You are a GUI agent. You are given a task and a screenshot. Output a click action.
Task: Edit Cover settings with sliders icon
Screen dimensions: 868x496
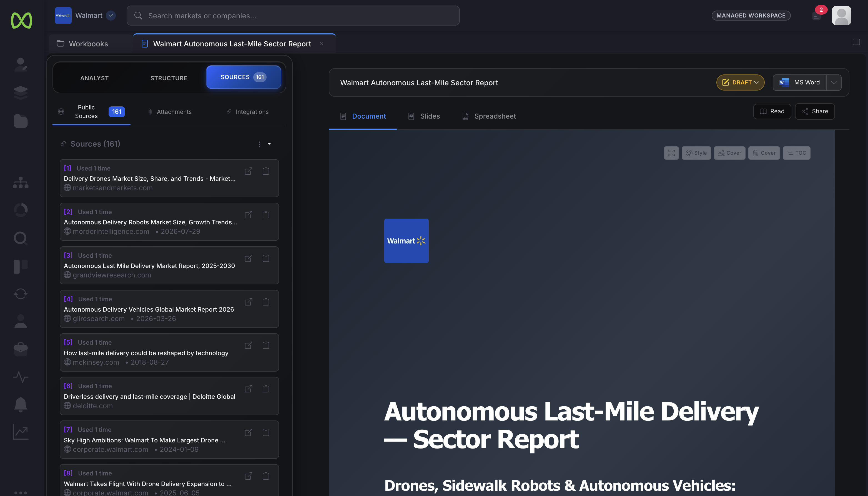[729, 153]
